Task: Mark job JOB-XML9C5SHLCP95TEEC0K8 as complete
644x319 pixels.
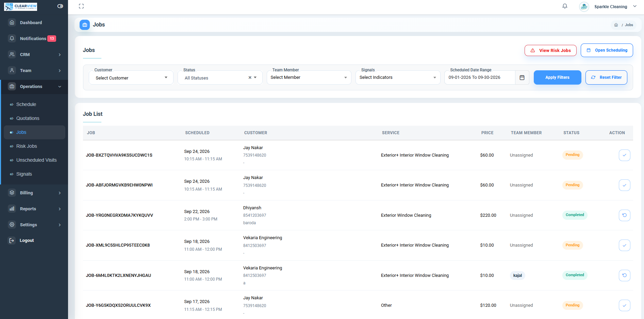Action: [624, 245]
